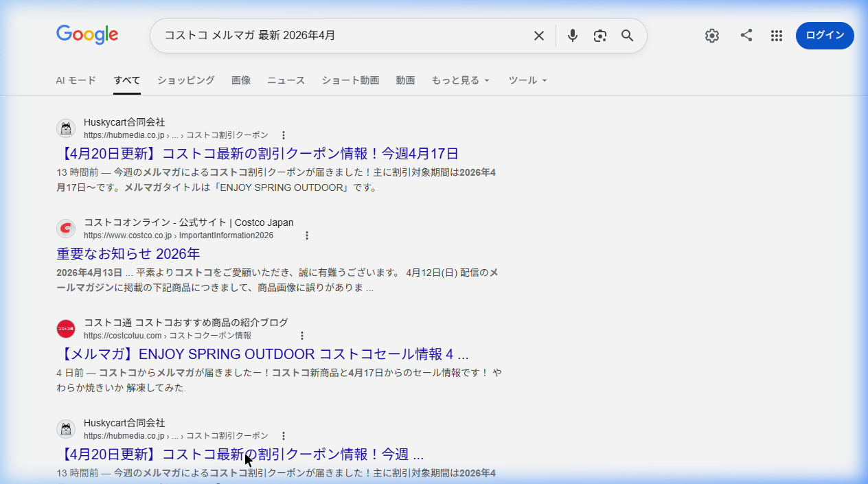Select the AI モード tab
Viewport: 868px width, 484px height.
(x=76, y=80)
